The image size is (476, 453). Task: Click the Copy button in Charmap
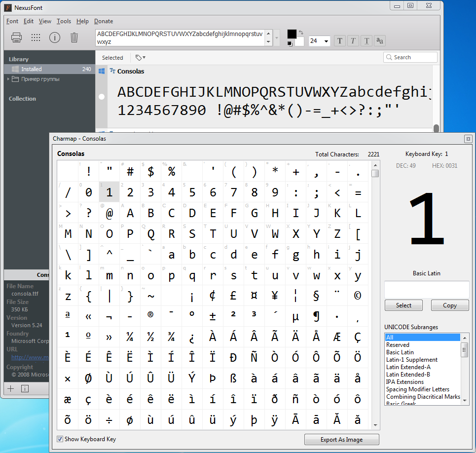point(449,305)
